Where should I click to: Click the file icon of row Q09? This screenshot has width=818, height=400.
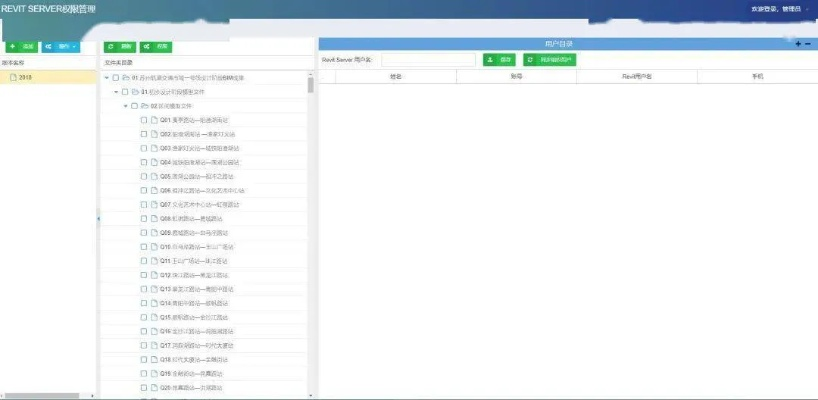pos(154,233)
